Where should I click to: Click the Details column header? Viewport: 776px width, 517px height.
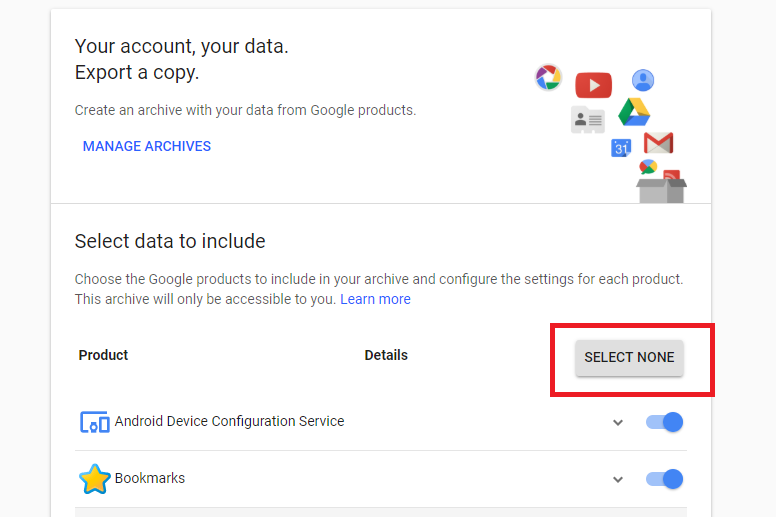point(386,355)
